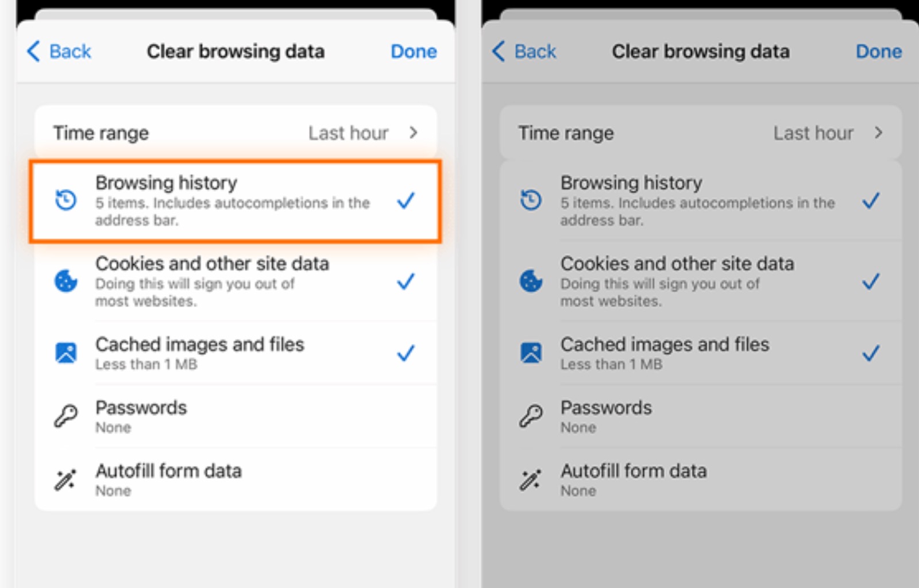Select Passwords row label in the white panel
Viewport: 919px width, 588px height.
point(141,408)
